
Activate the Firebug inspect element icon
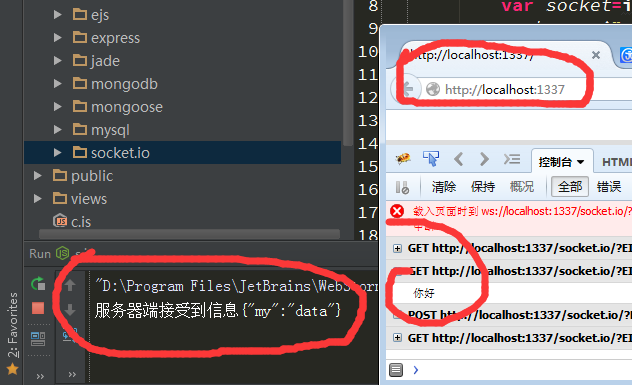[x=431, y=158]
